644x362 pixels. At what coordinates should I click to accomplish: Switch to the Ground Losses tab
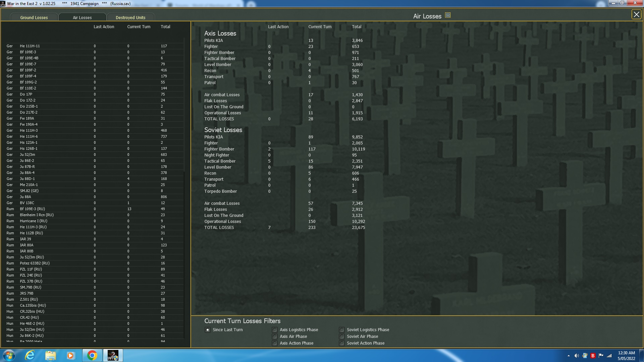coord(34,17)
